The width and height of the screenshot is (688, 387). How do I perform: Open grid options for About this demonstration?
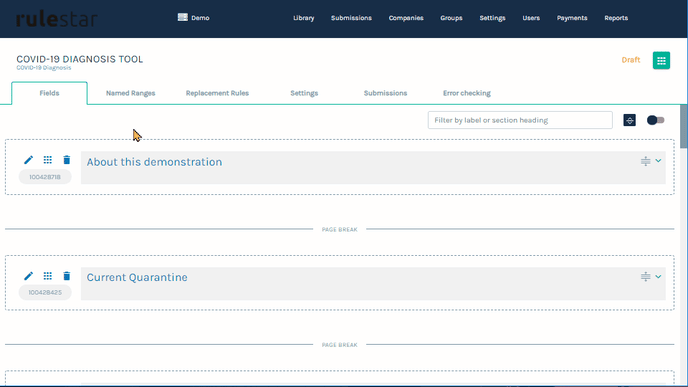(47, 160)
